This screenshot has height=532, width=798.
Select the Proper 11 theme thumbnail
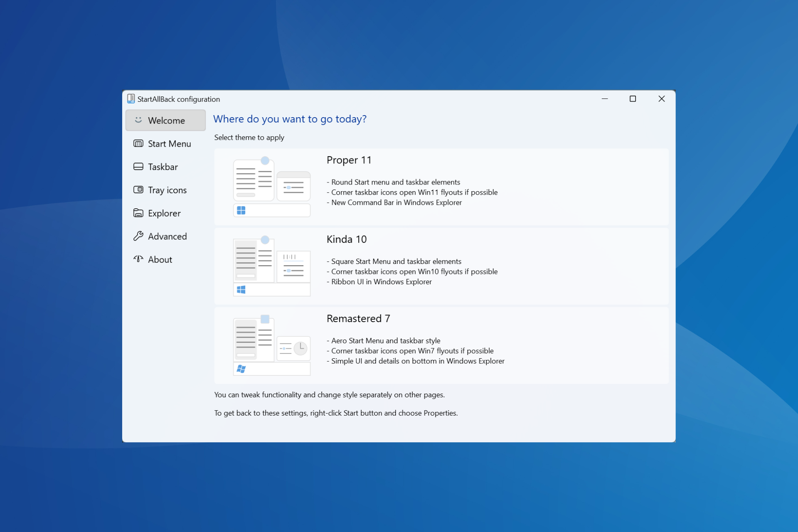[x=270, y=185]
